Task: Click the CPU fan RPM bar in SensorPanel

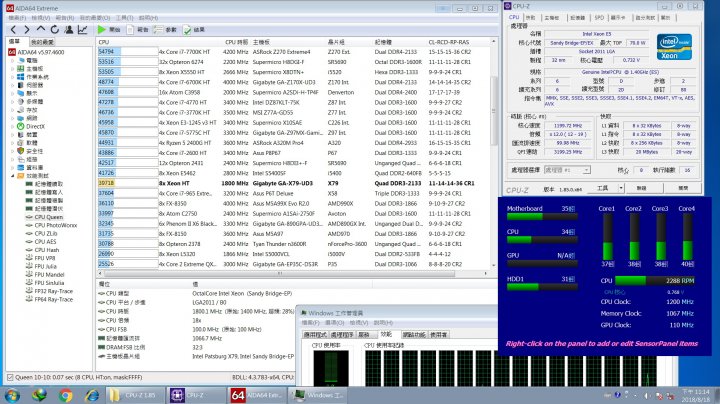Action: (x=655, y=281)
